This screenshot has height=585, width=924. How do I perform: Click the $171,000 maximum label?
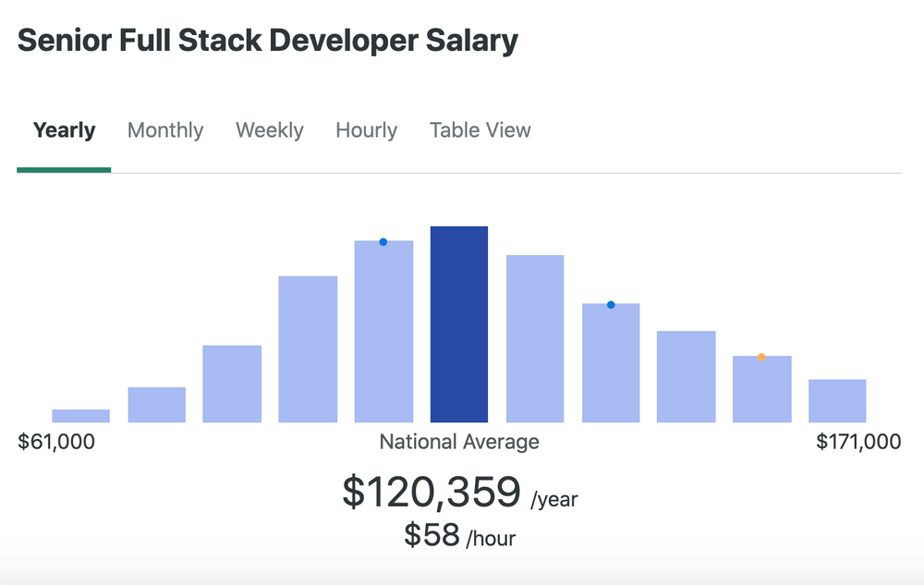858,442
